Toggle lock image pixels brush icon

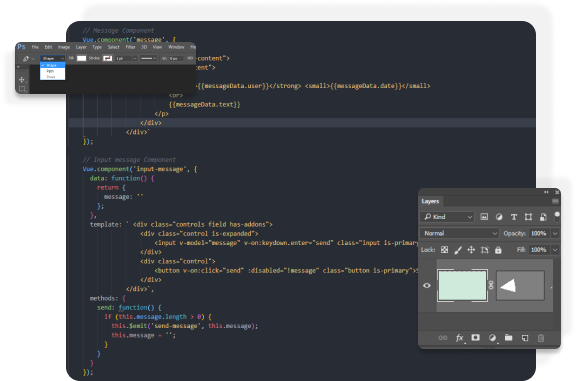(x=458, y=250)
